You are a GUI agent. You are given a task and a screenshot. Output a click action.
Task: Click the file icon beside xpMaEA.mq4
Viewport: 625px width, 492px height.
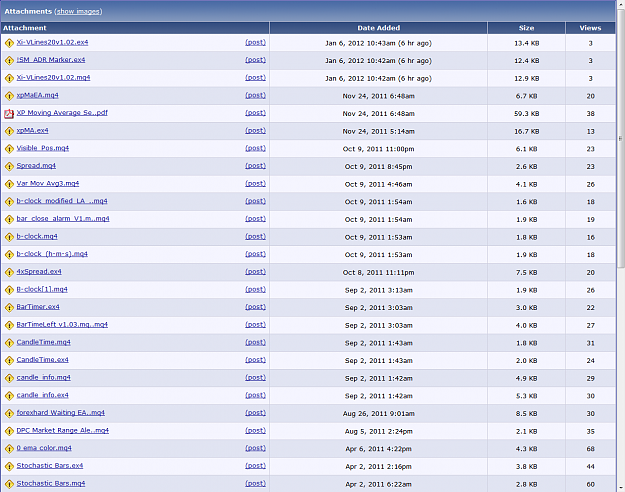tap(9, 96)
